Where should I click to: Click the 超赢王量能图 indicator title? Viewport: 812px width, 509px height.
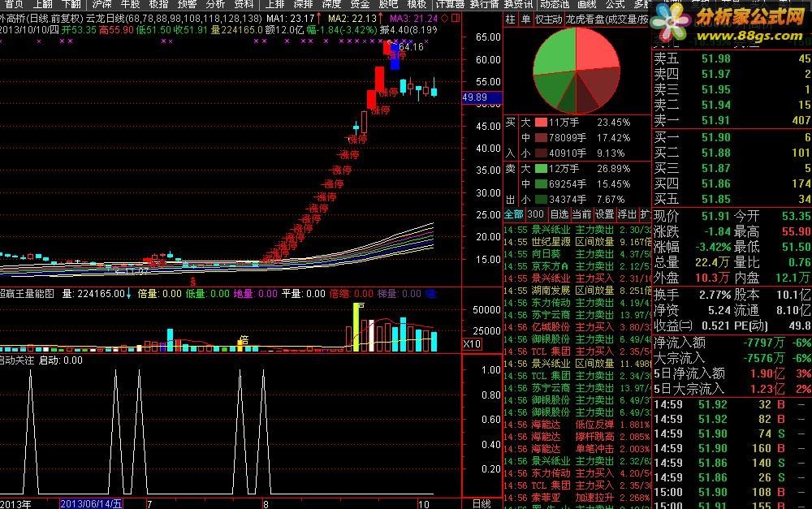(27, 294)
